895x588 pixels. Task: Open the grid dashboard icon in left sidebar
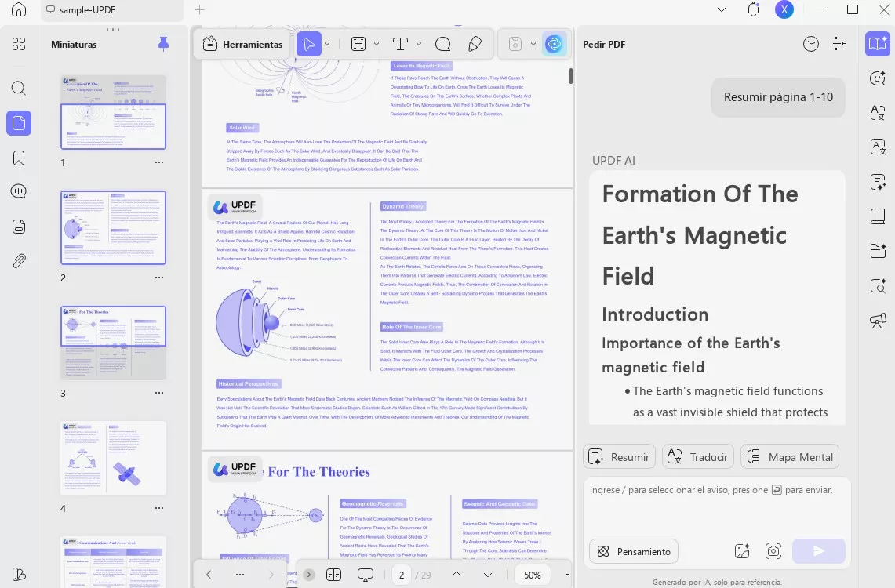19,45
